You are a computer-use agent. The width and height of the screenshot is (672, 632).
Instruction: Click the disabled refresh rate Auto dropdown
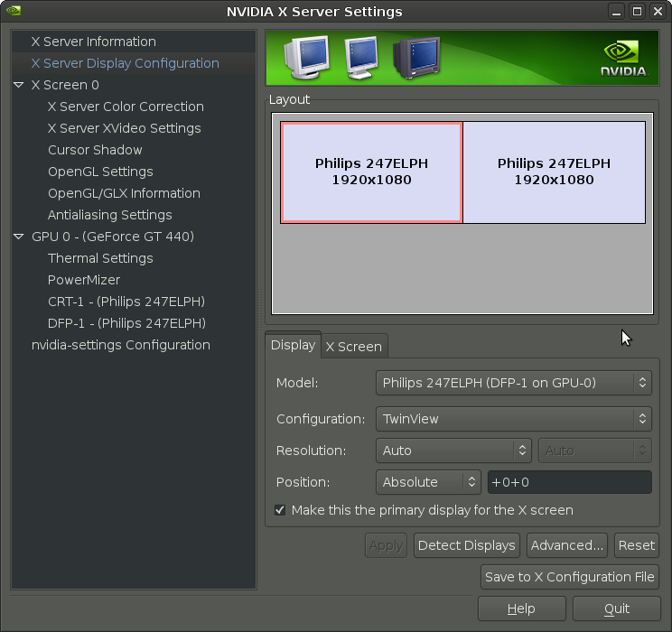pos(595,451)
